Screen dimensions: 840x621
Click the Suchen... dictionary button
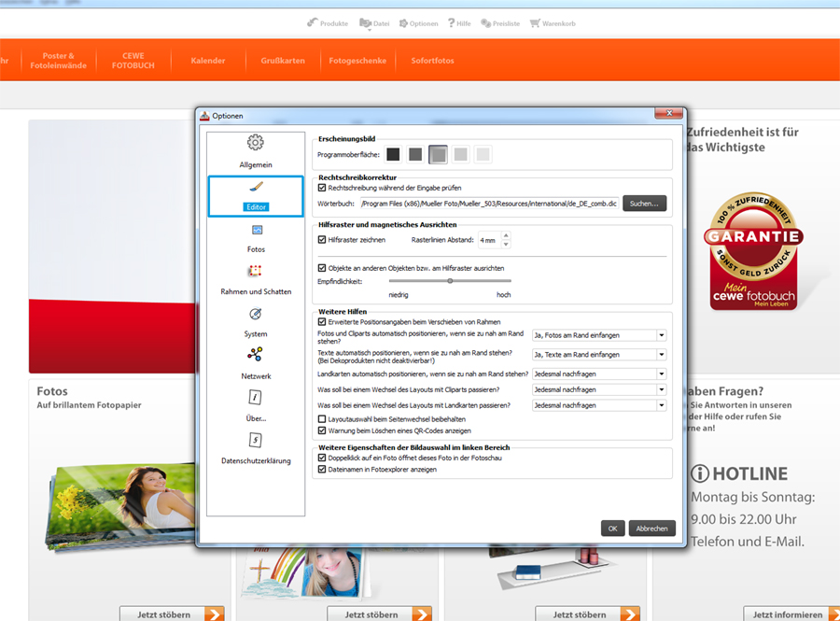(644, 203)
